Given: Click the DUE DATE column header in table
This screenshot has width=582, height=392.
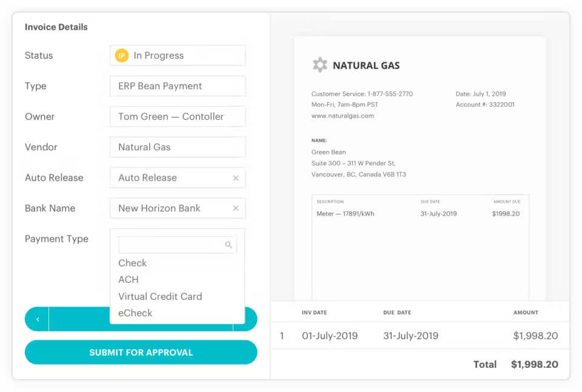Looking at the screenshot, I should coord(397,313).
